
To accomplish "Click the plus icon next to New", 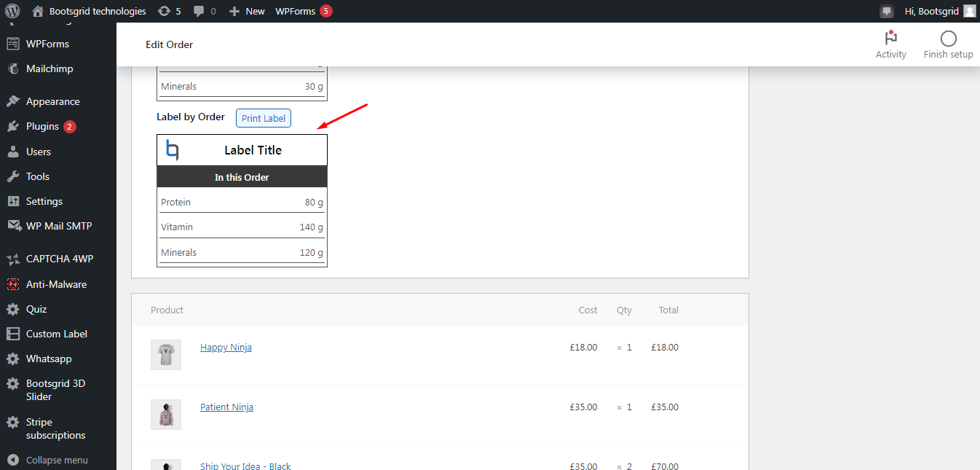I will [234, 12].
